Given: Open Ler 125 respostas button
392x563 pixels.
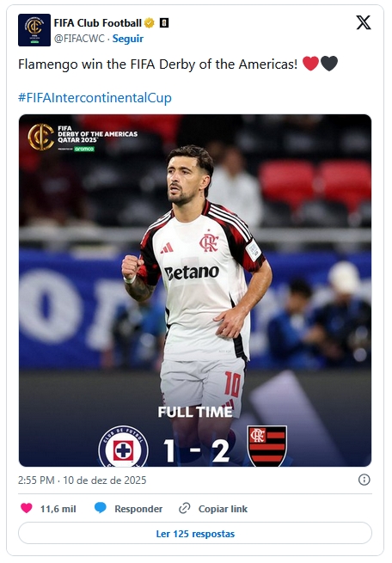Looking at the screenshot, I should 195,534.
